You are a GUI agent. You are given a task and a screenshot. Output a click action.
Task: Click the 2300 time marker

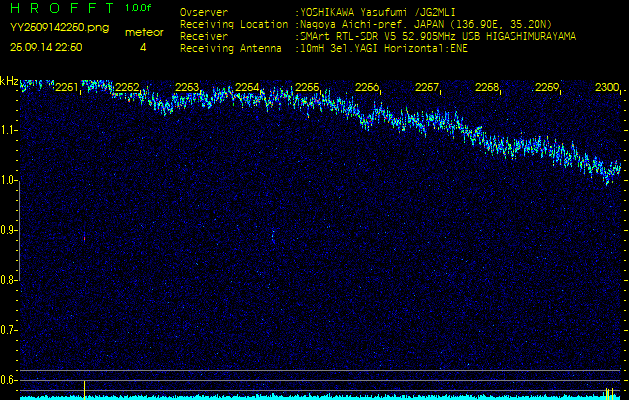(607, 88)
